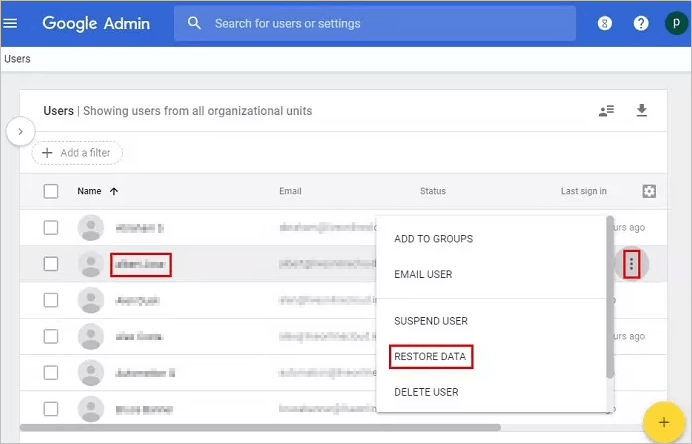The height and width of the screenshot is (444, 692).
Task: Open the manage columns gear icon
Action: point(649,191)
